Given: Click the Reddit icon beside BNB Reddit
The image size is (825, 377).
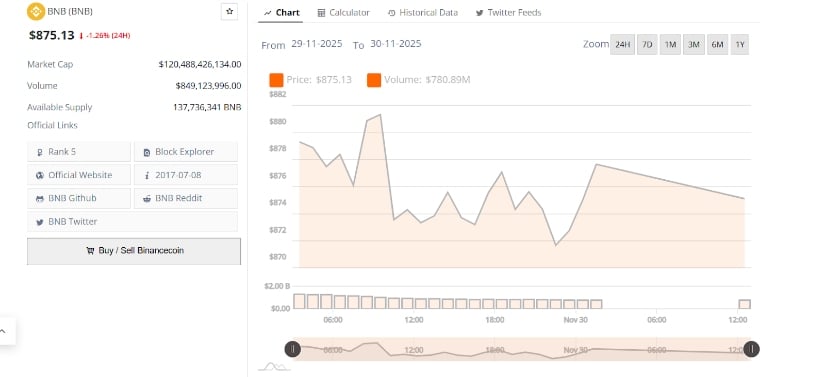Looking at the screenshot, I should coord(147,199).
